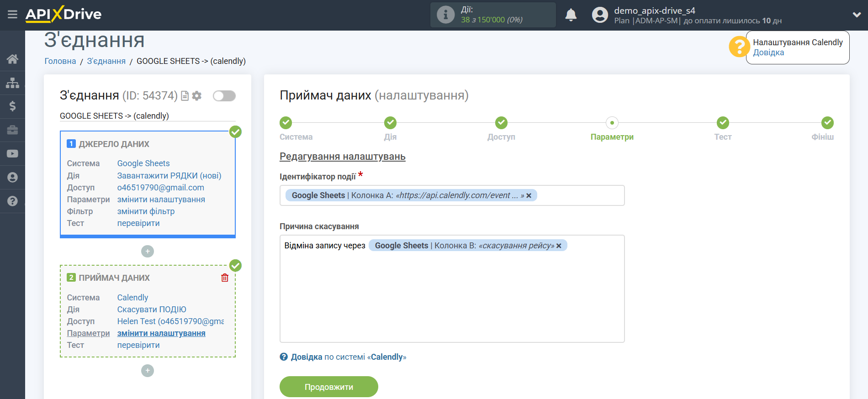868x399 pixels.
Task: Expand the account dropdown chevron
Action: pyautogui.click(x=857, y=15)
